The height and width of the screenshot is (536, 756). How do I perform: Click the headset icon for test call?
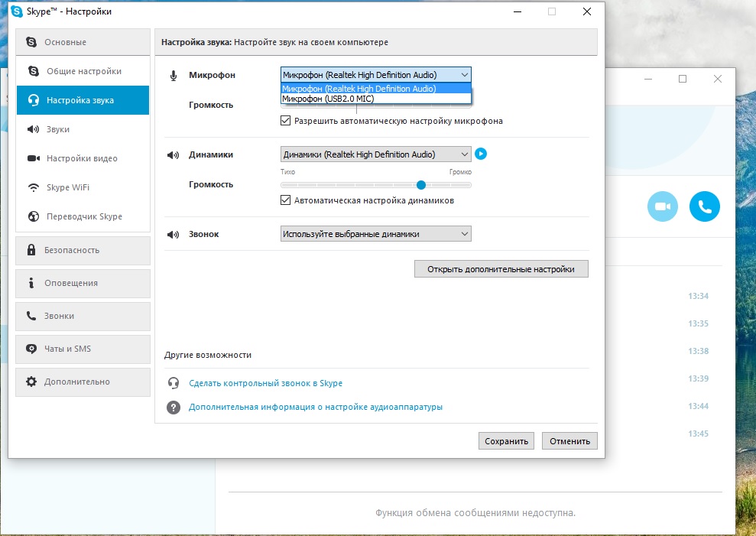click(174, 383)
